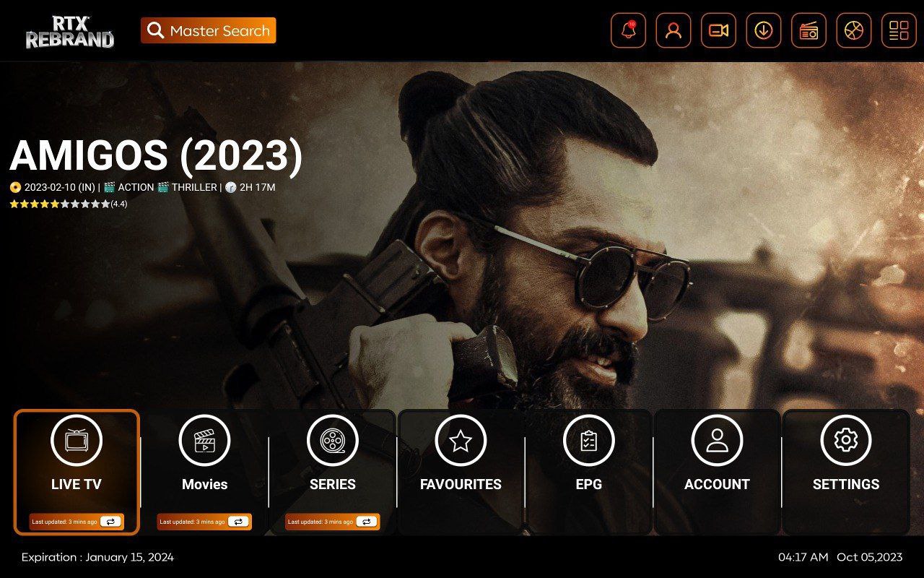Refresh the Live TV content list
The image size is (924, 578).
coord(110,522)
